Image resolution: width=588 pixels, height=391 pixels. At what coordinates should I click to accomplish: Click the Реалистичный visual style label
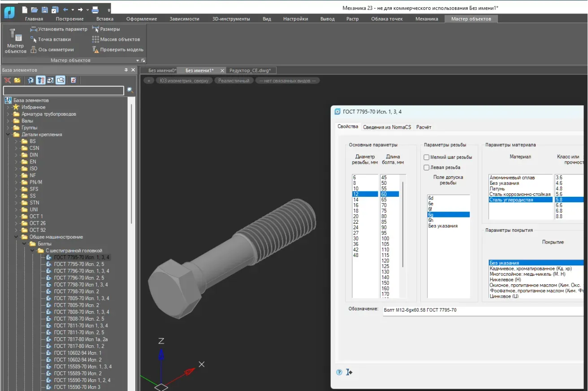[234, 81]
